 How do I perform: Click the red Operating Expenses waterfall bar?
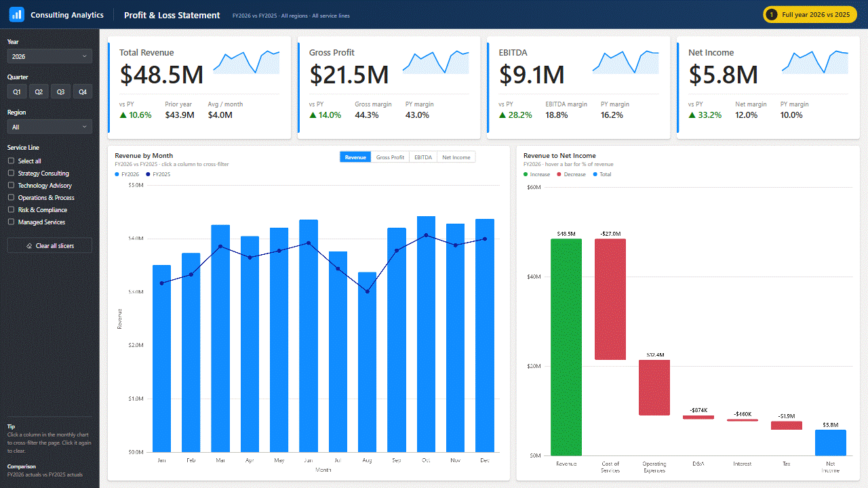[654, 387]
